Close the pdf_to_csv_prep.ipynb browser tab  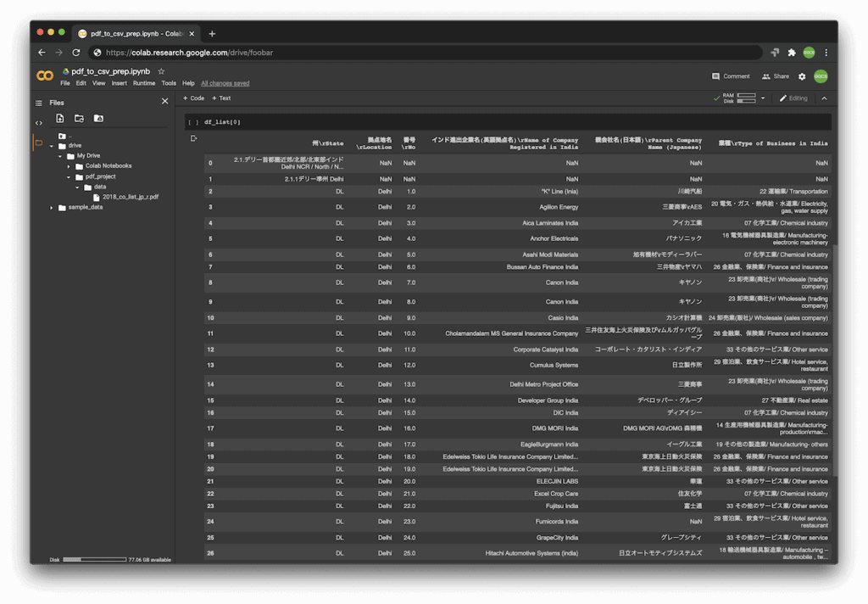pyautogui.click(x=192, y=34)
